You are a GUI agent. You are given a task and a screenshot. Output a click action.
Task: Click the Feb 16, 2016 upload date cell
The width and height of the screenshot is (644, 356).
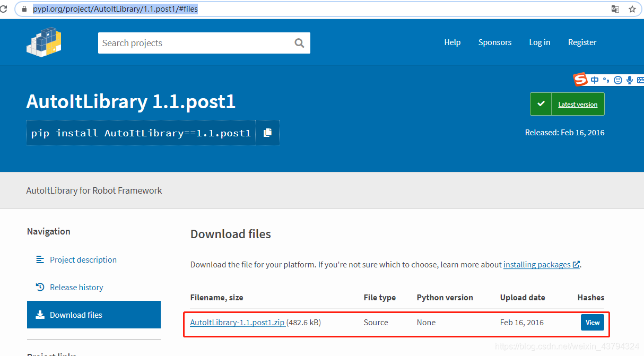coord(522,322)
